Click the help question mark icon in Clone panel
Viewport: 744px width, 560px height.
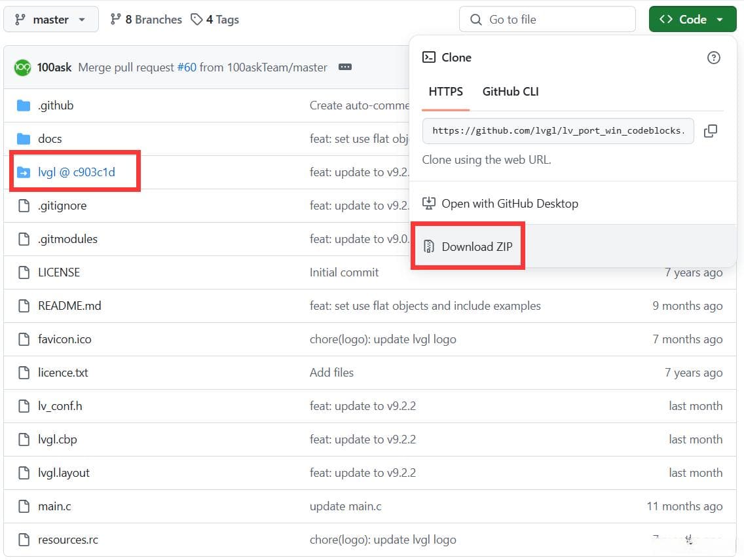[x=713, y=58]
